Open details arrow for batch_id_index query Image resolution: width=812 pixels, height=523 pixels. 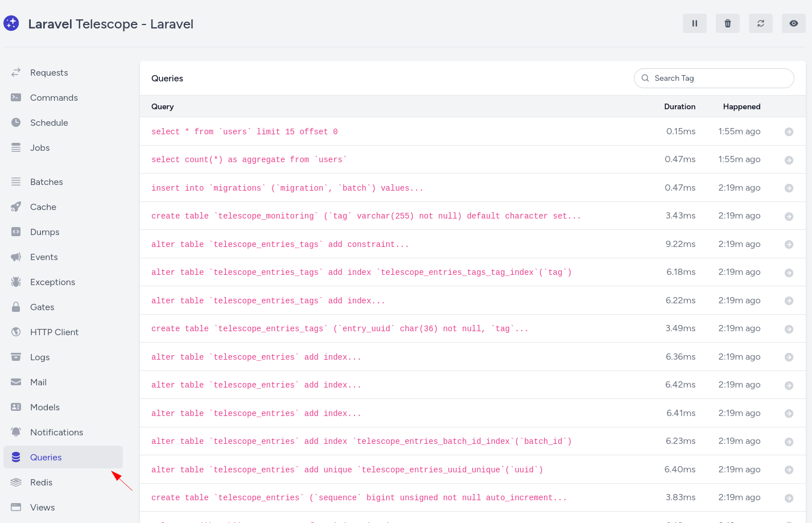point(789,442)
